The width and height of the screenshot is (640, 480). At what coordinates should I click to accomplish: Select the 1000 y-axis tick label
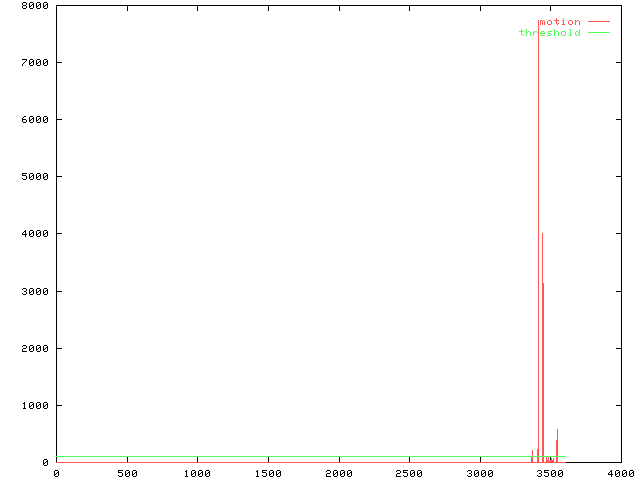(36, 406)
